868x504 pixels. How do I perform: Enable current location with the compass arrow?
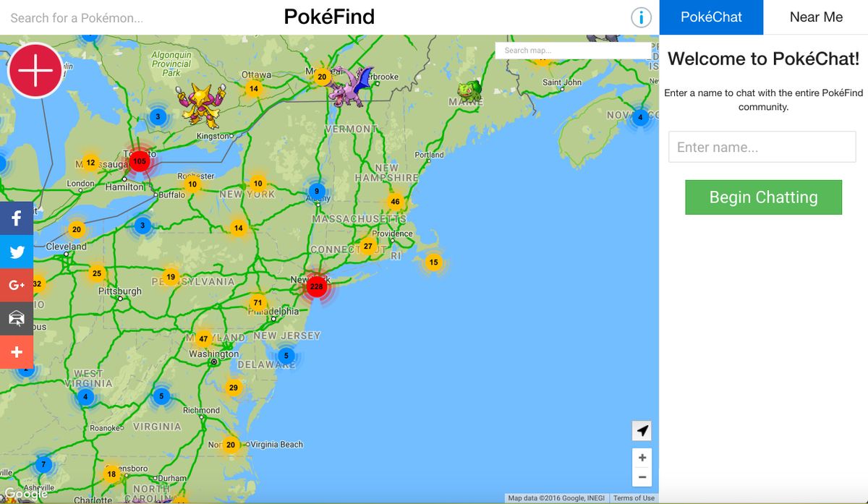point(642,430)
